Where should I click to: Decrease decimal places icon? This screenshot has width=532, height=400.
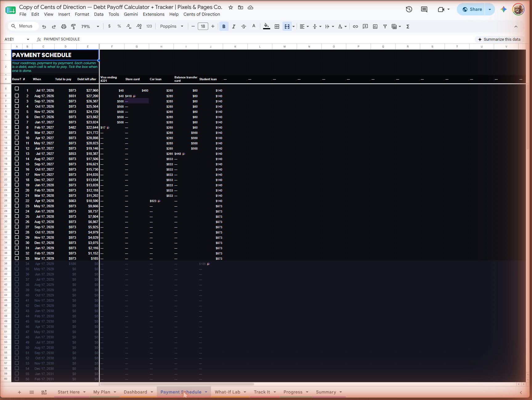point(129,27)
